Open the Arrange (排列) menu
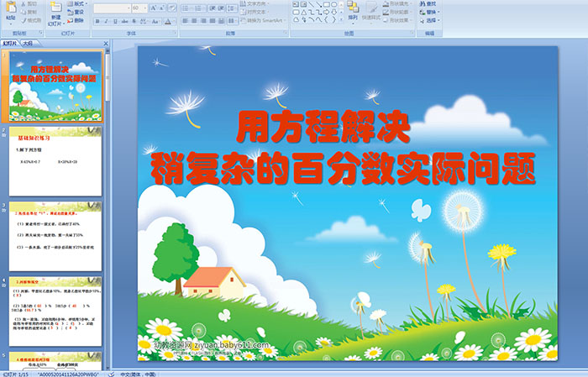588x377 pixels. 353,11
